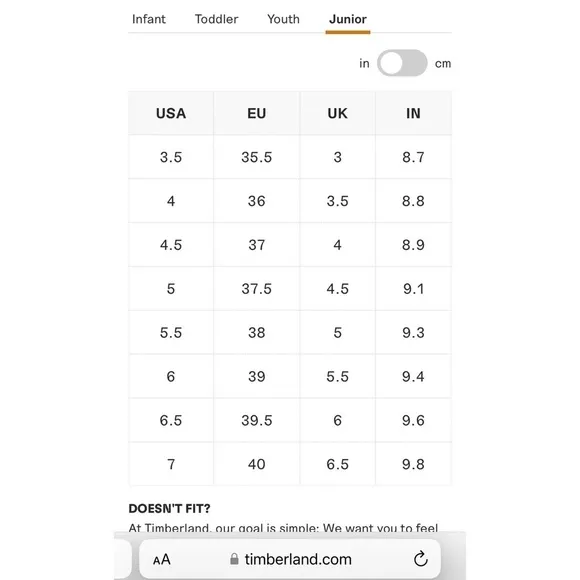Open the AA reader text-size menu
This screenshot has height=580, width=580.
162,559
